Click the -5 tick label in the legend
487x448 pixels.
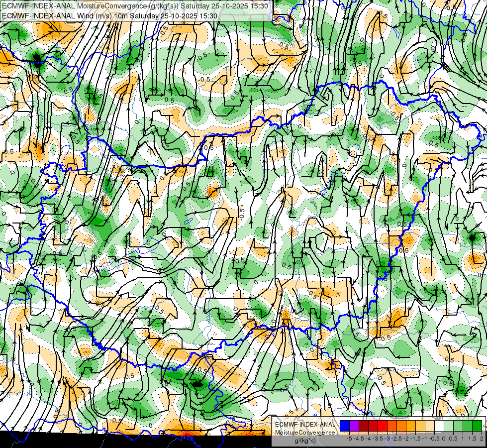349,439
